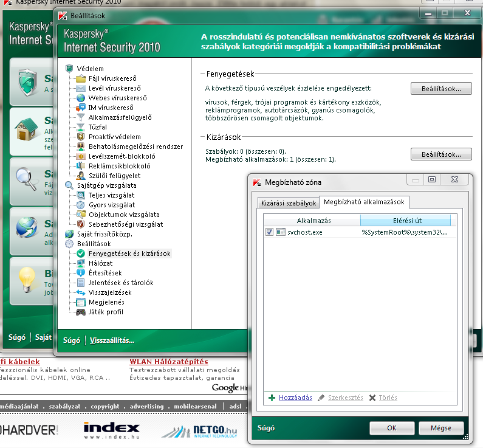Select the Megbízható alkalmazások tab

(x=364, y=202)
